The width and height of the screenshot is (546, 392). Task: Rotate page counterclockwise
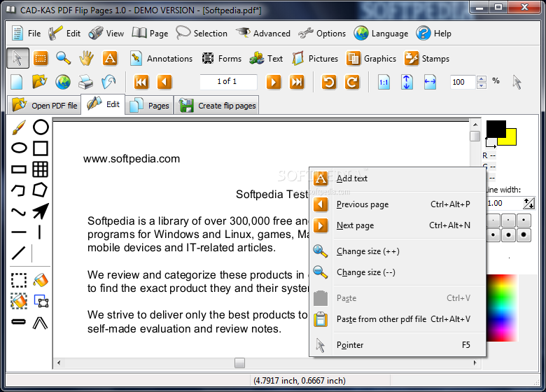329,82
